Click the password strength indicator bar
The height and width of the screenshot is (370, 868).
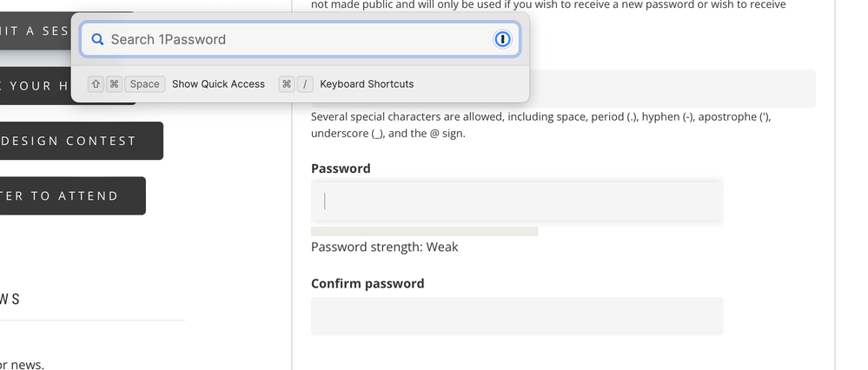[x=424, y=232]
